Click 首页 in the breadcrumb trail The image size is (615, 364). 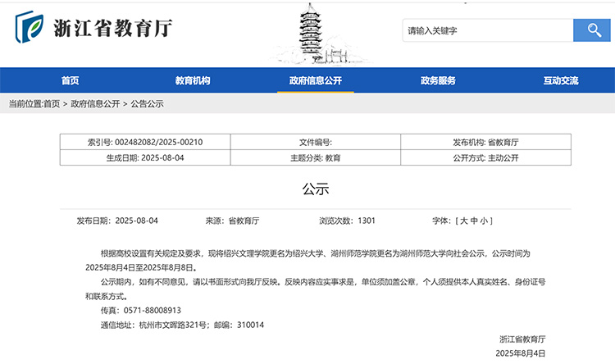click(x=52, y=104)
